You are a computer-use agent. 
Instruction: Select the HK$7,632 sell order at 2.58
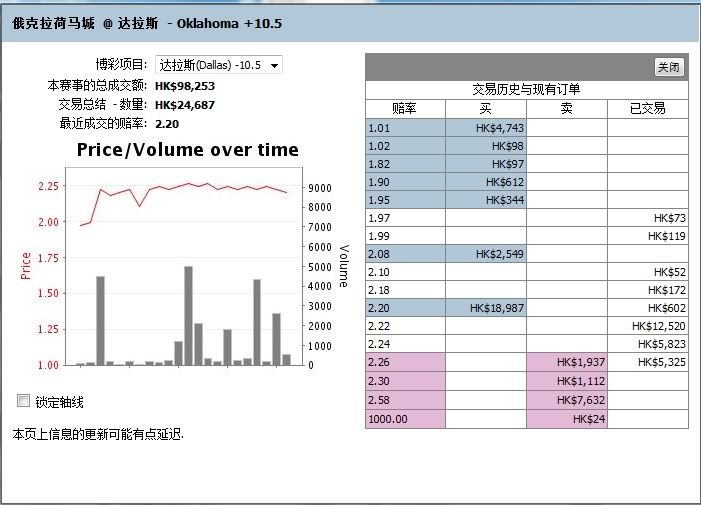coord(567,398)
